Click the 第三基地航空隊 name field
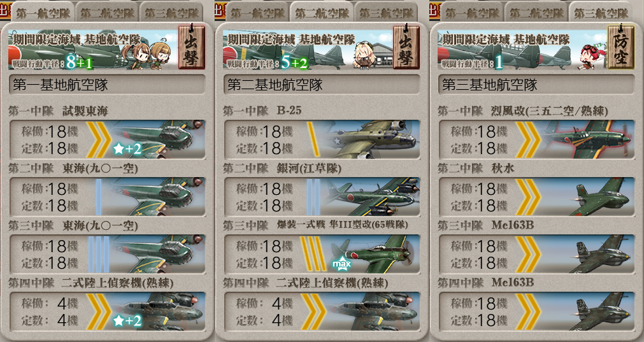 (537, 85)
